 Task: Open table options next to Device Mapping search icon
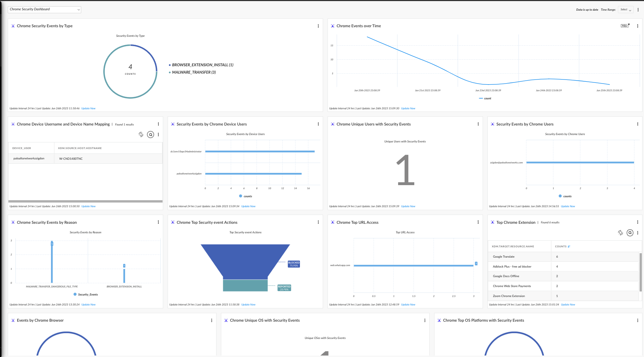(158, 134)
